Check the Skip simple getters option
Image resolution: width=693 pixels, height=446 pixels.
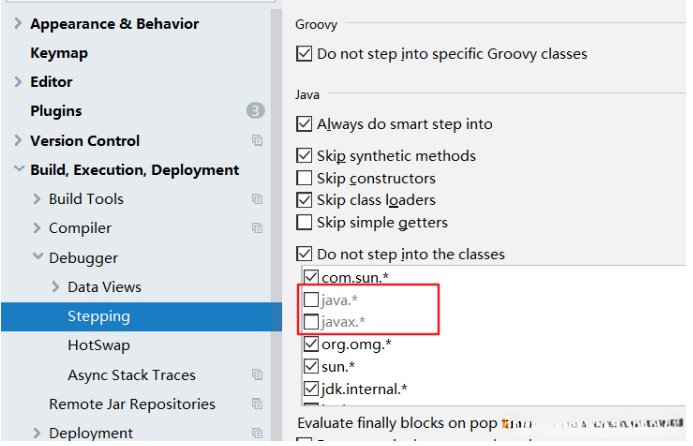tap(305, 222)
